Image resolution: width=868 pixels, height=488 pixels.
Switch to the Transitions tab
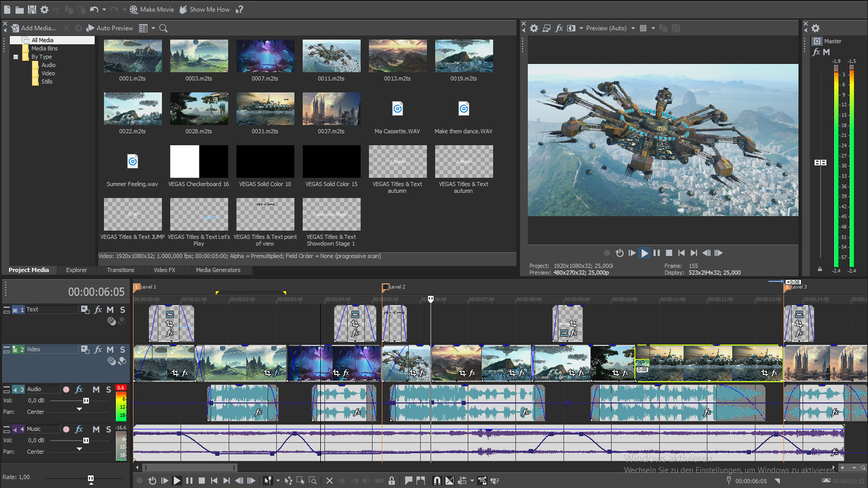tap(120, 270)
